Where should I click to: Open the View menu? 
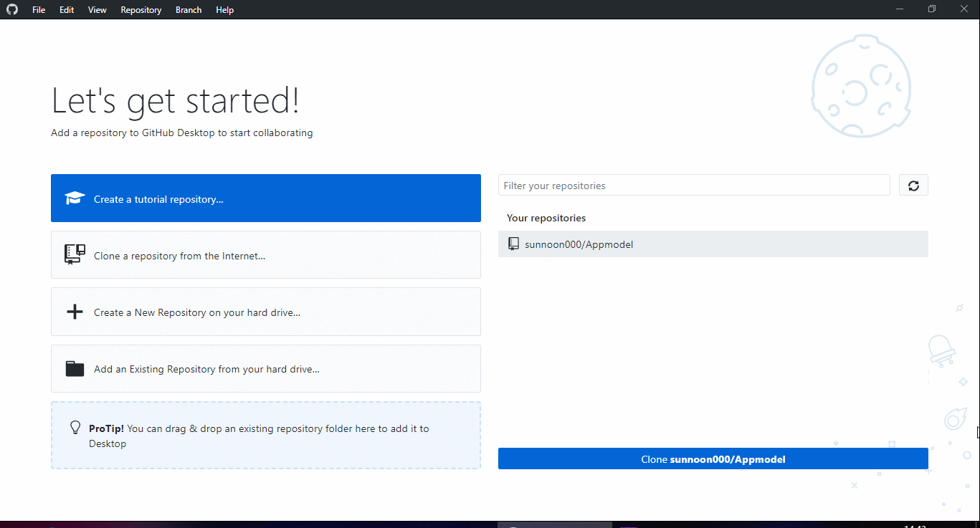[x=97, y=10]
